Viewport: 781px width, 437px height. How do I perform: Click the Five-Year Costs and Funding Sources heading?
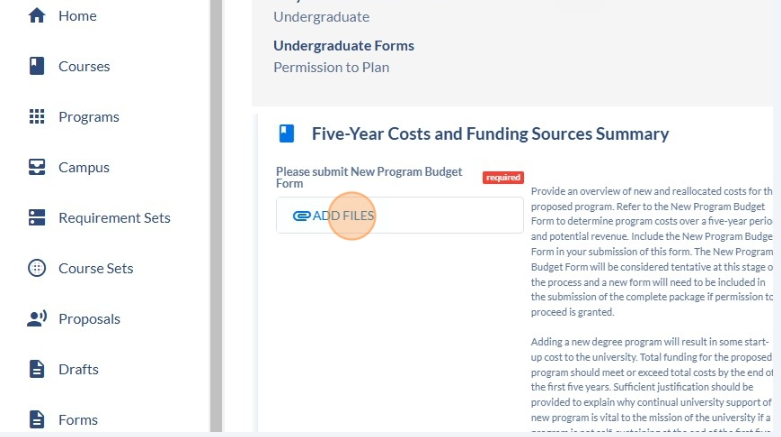(x=490, y=134)
